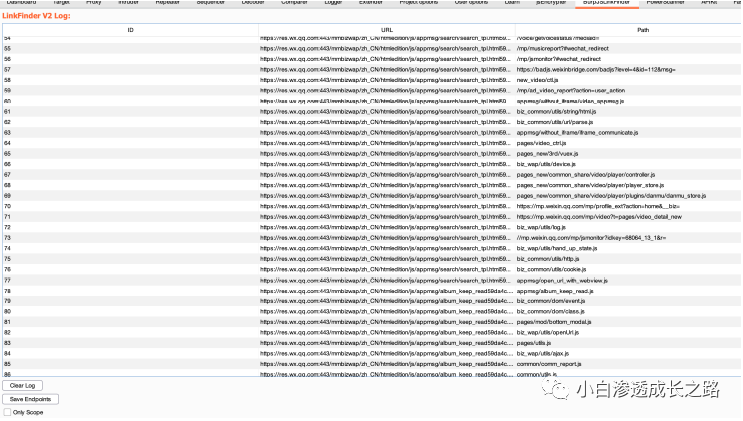Select the jsmonitor?idkey=68064_13_1 path

coord(591,238)
